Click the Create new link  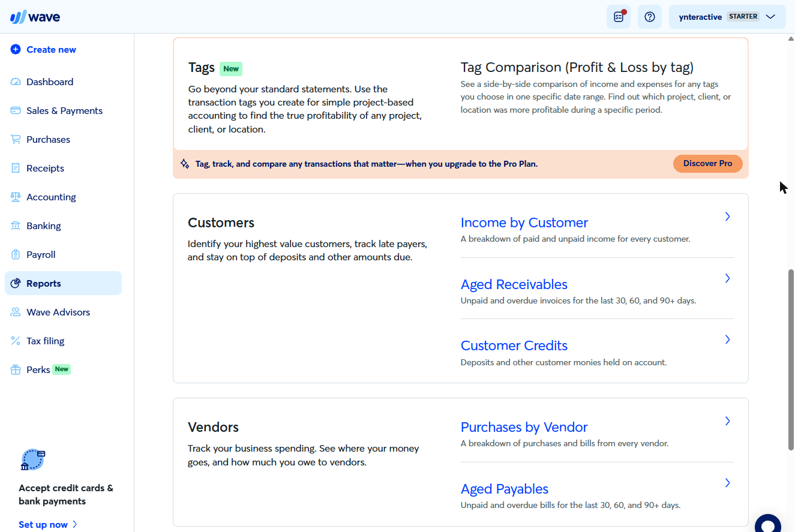tap(52, 50)
